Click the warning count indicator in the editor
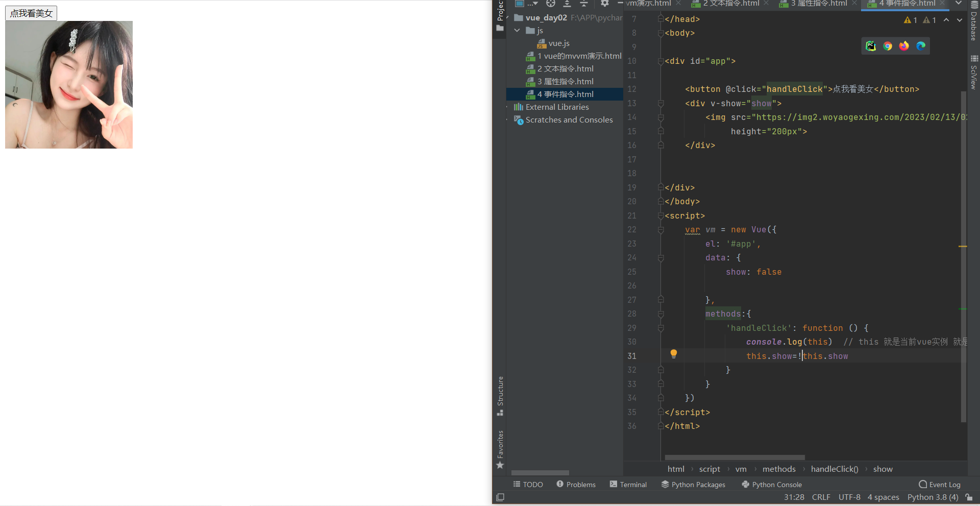980x506 pixels. tap(911, 20)
